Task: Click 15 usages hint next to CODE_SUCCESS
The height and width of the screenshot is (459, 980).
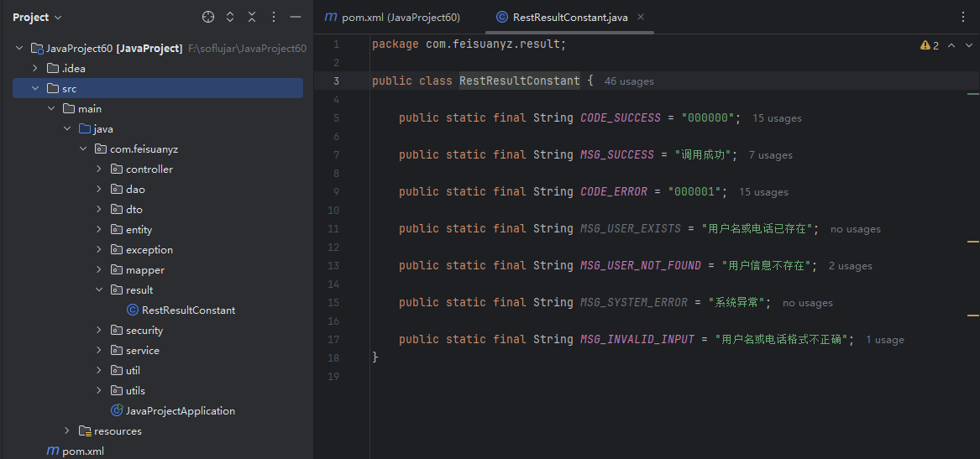Action: 777,118
